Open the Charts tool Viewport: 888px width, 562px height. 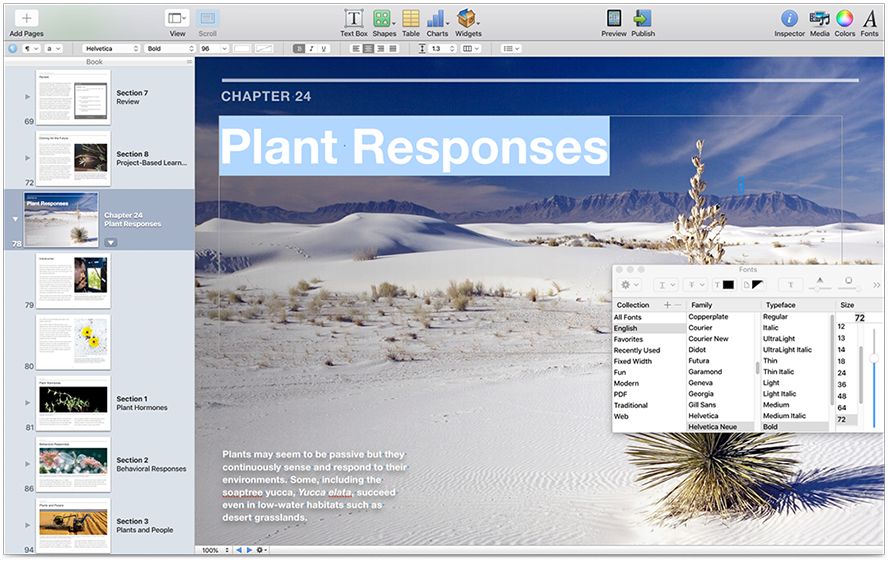click(x=437, y=19)
